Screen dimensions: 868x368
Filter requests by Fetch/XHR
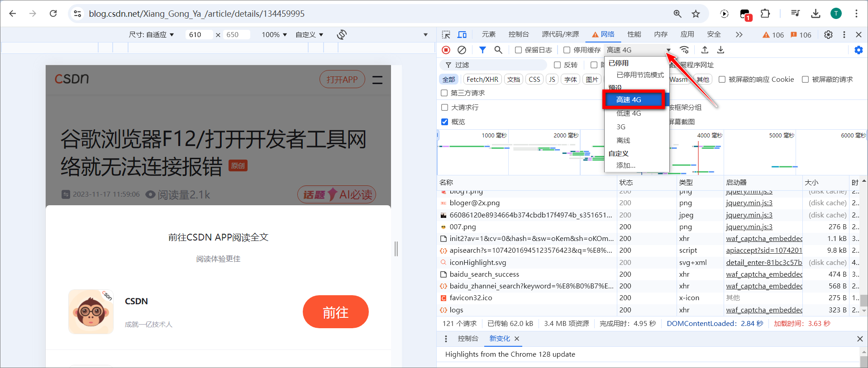(482, 79)
